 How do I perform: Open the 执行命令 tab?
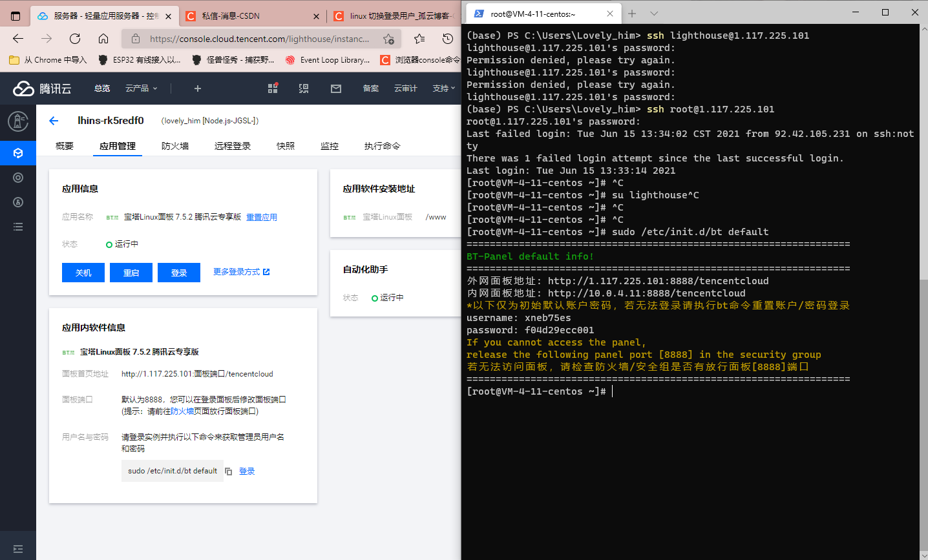pos(383,146)
